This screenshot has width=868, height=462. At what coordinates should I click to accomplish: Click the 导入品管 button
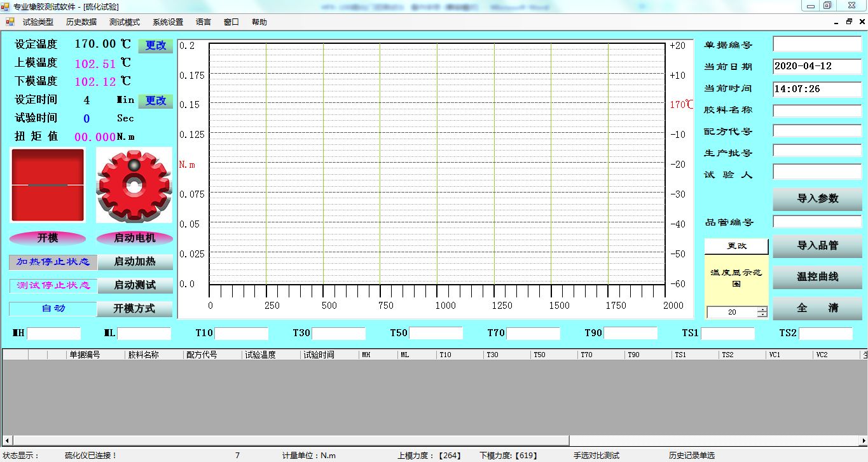pos(818,246)
